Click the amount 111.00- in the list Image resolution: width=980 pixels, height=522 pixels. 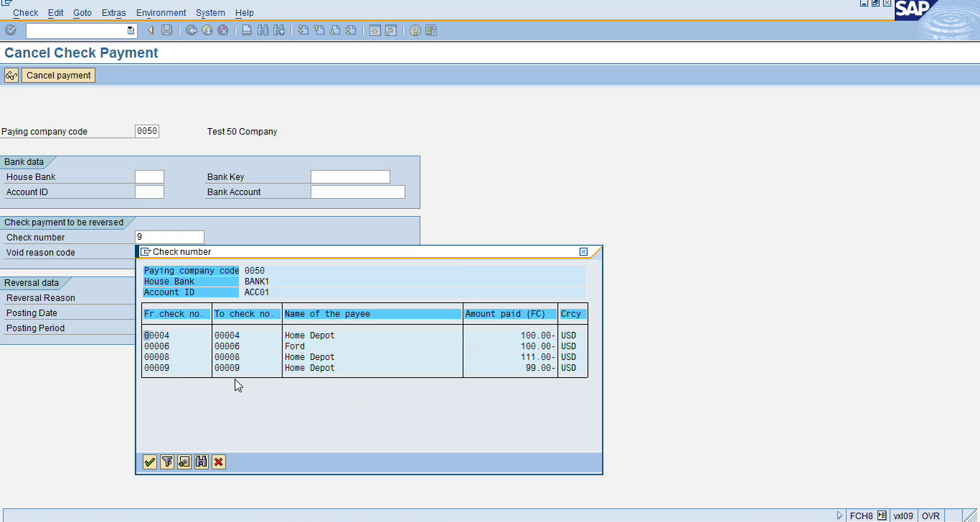point(538,357)
